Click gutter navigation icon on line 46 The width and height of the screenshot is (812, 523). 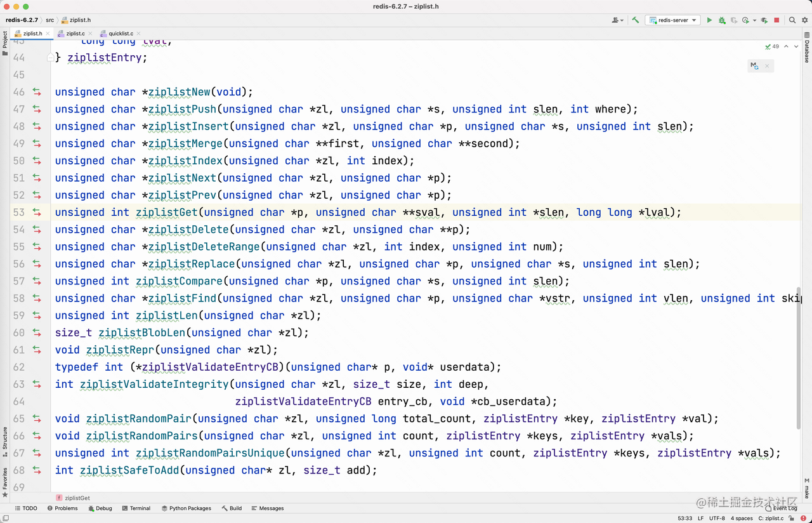coord(37,92)
